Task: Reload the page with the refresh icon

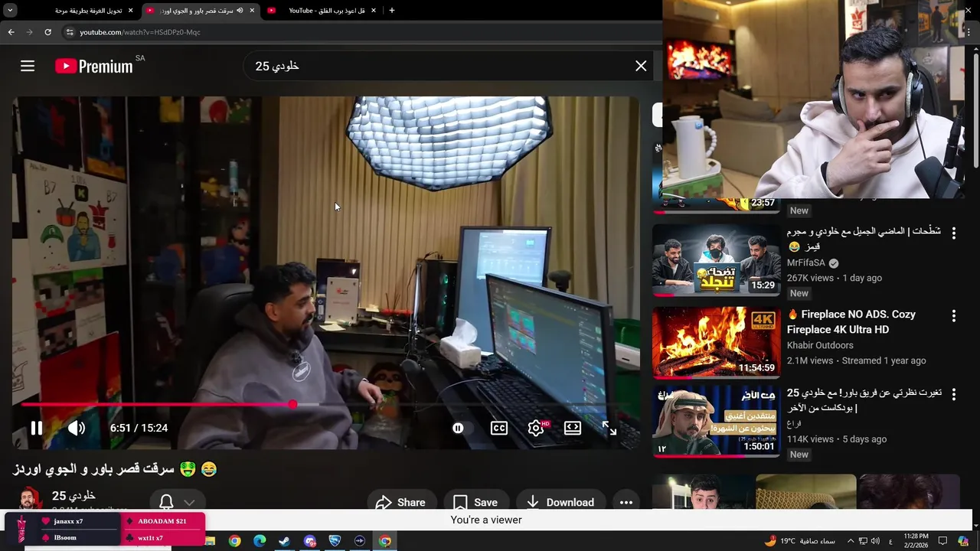Action: (x=47, y=32)
